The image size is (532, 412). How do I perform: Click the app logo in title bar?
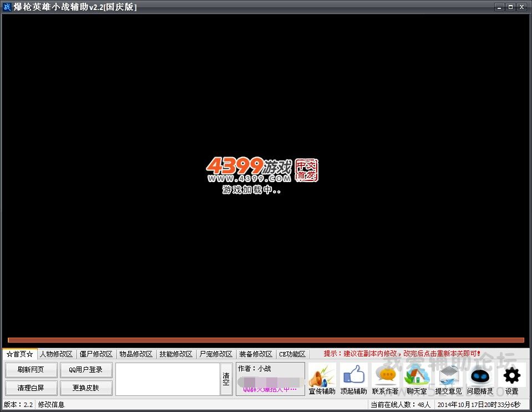click(7, 7)
